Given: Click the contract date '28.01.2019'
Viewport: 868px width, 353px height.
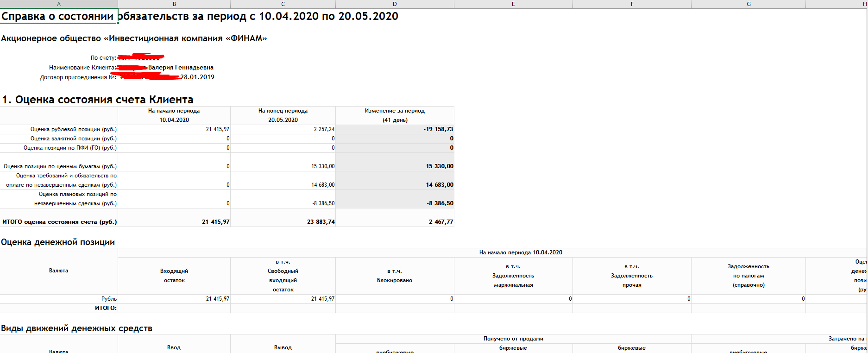Looking at the screenshot, I should point(197,77).
